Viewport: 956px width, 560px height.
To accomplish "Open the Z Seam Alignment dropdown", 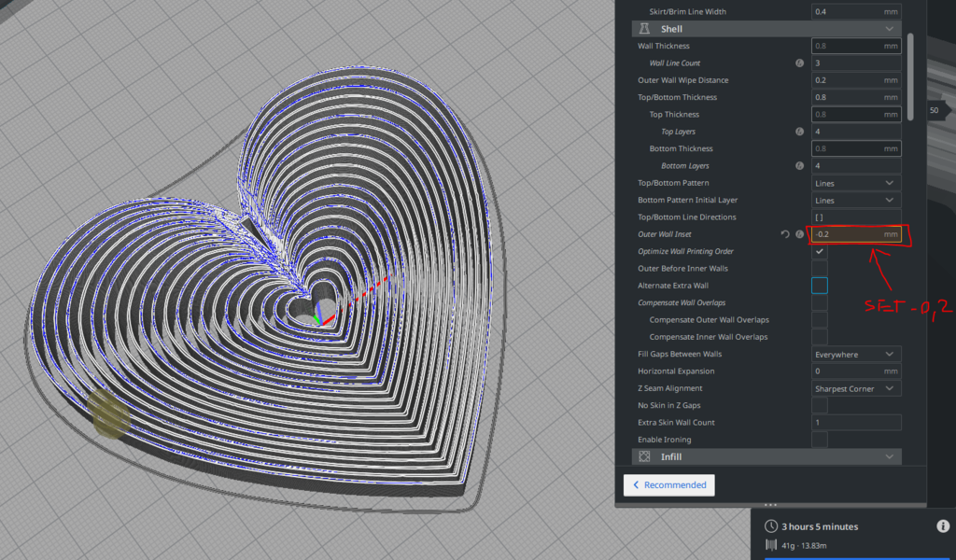I will [x=855, y=388].
